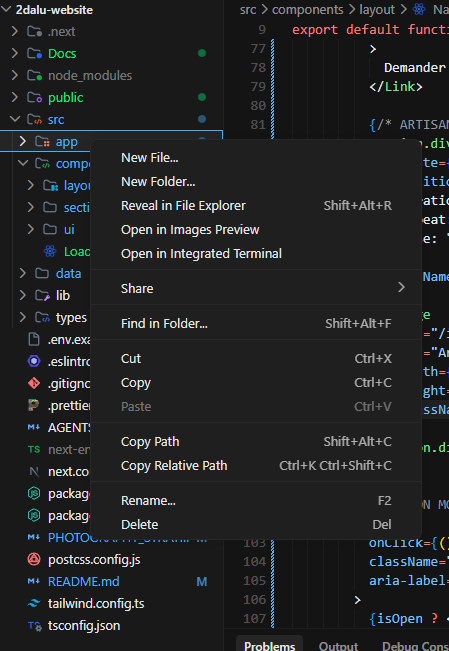Click the postcss.config.js file icon

(x=34, y=559)
